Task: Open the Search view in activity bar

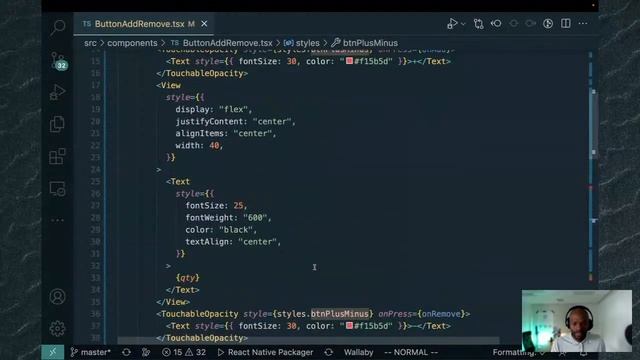Action: 58,27
